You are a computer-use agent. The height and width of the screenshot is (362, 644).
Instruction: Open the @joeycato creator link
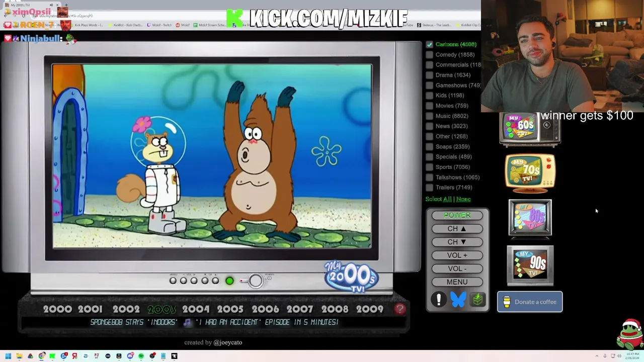click(x=228, y=342)
